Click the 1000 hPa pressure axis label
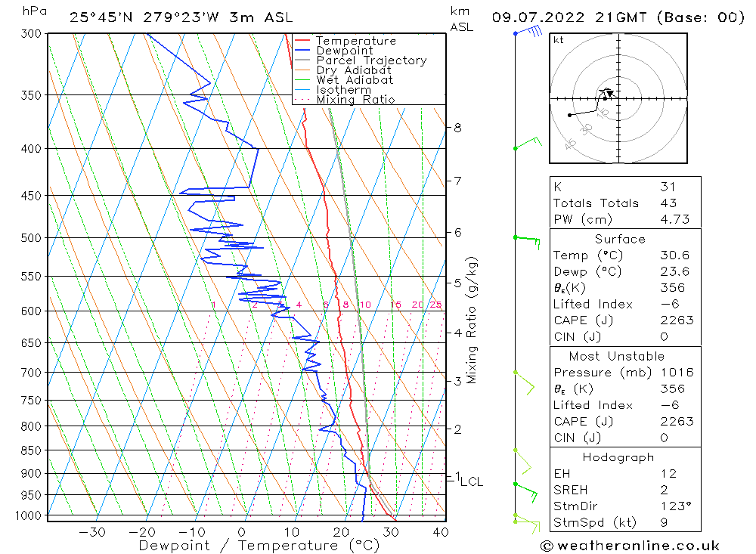The image size is (756, 554). pos(29,516)
